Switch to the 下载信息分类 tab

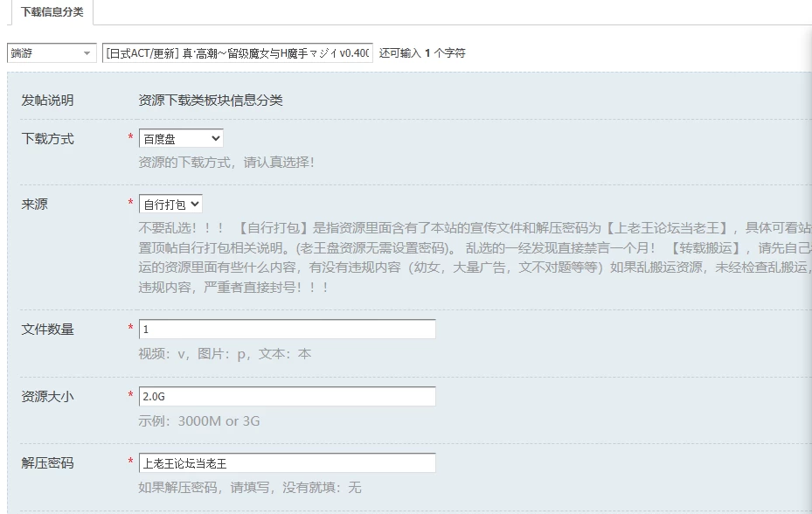[52, 12]
